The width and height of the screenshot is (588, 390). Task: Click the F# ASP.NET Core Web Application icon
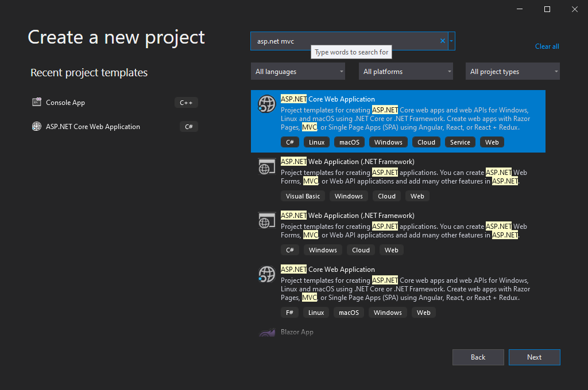coord(266,274)
